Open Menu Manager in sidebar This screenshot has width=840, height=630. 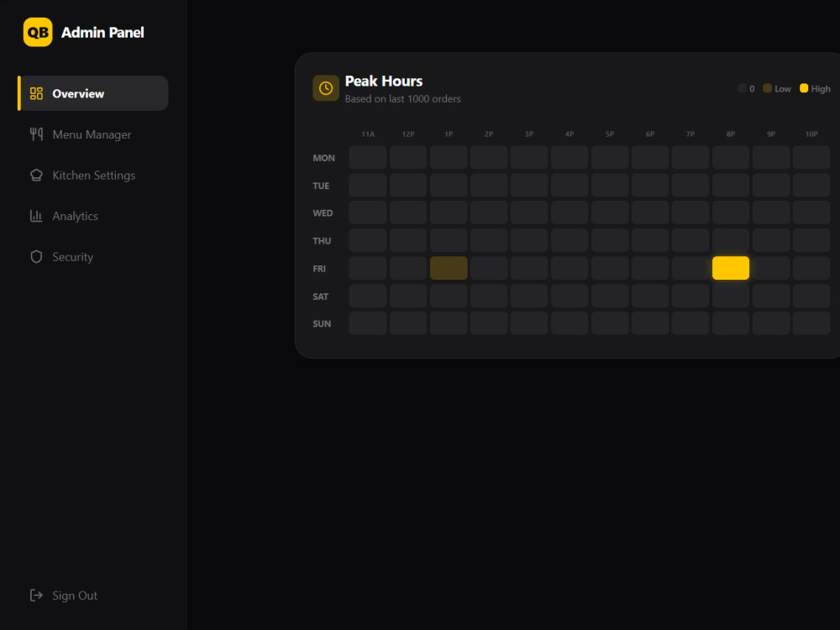(93, 134)
